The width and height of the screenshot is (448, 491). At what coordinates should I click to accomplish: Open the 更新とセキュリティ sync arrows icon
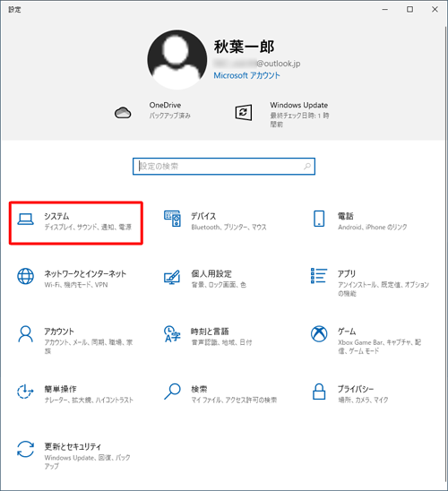25,449
